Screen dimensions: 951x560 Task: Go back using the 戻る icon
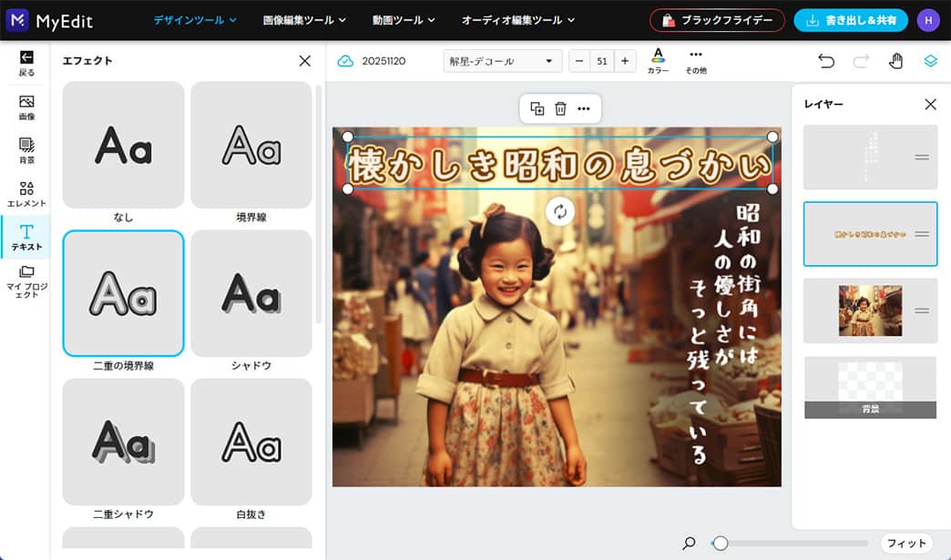click(26, 63)
